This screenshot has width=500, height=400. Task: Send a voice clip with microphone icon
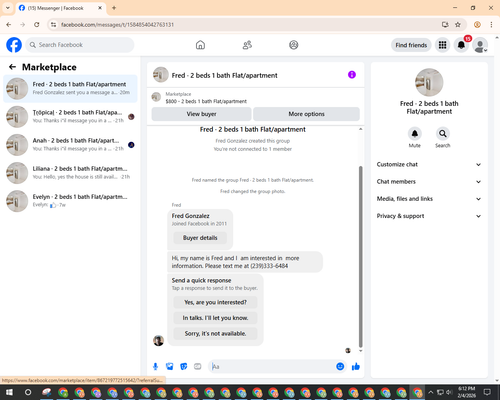(155, 367)
